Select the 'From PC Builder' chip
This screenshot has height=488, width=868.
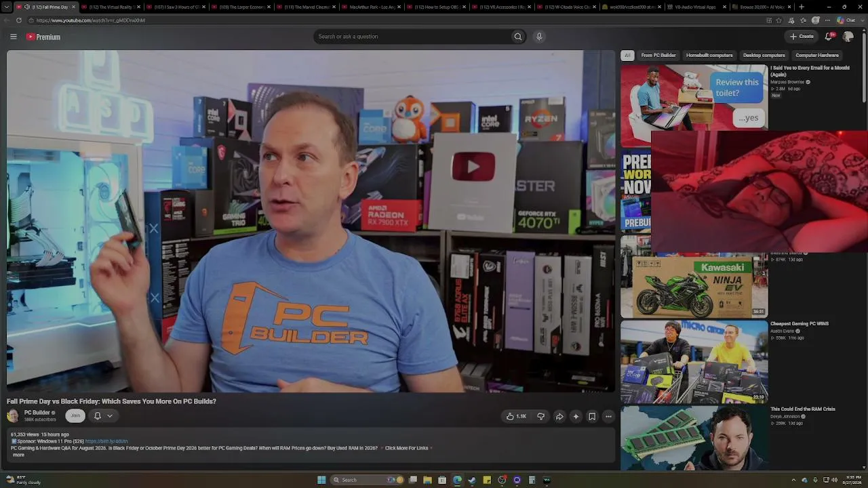[x=658, y=56]
